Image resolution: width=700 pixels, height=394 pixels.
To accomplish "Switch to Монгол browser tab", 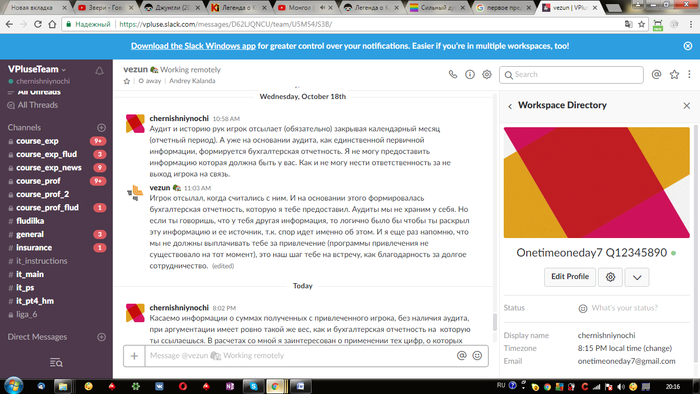I will coord(305,8).
